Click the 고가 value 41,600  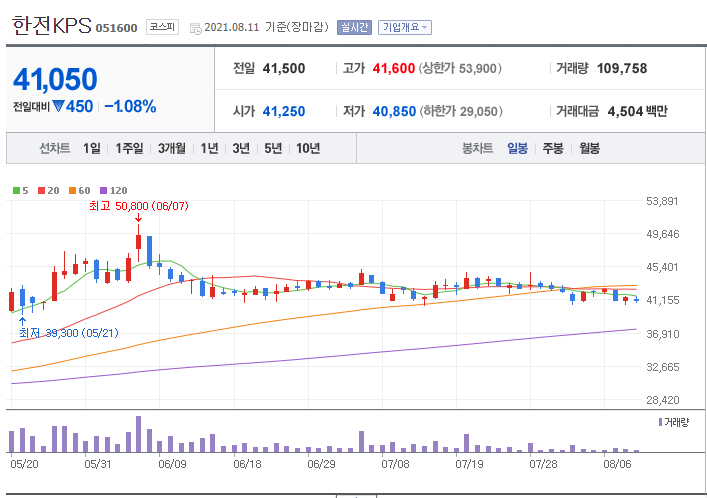[393, 68]
